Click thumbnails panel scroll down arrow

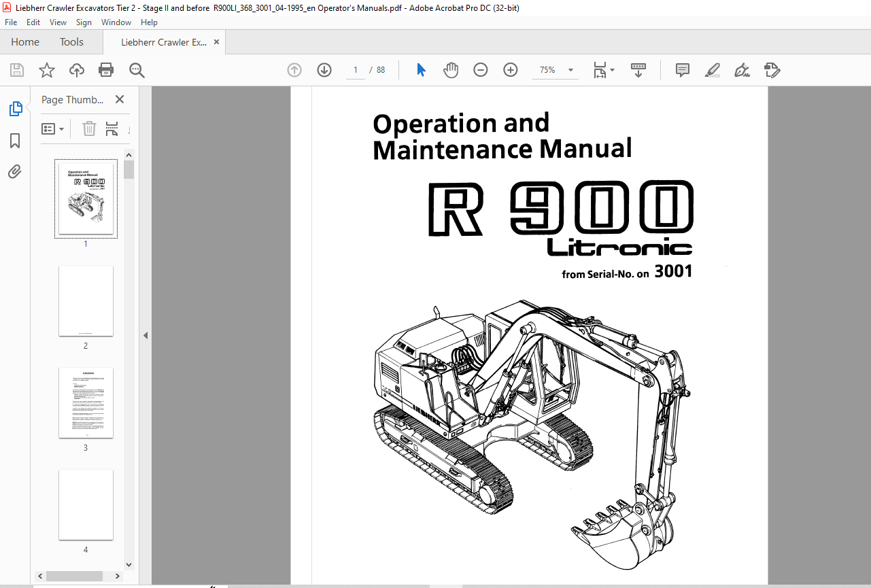[129, 564]
